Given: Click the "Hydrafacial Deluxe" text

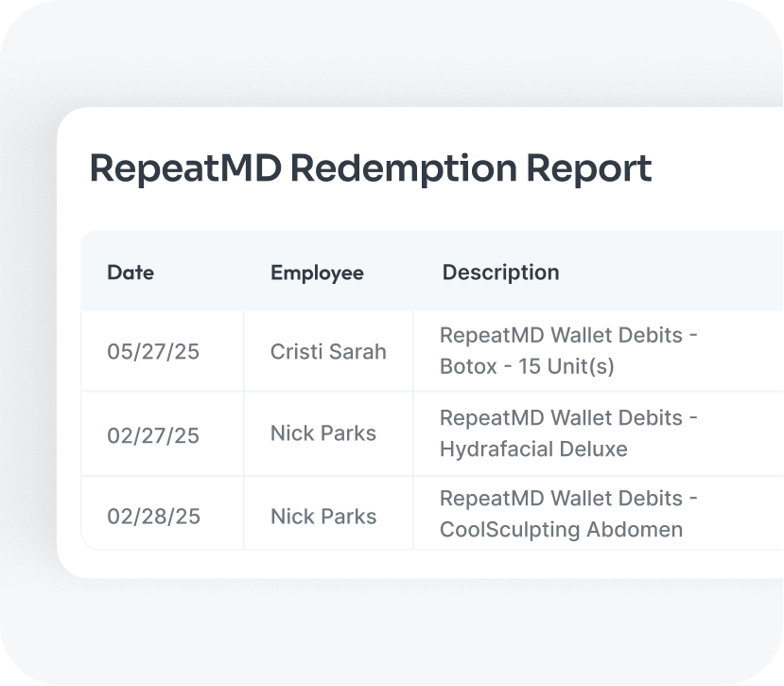Looking at the screenshot, I should (x=533, y=449).
